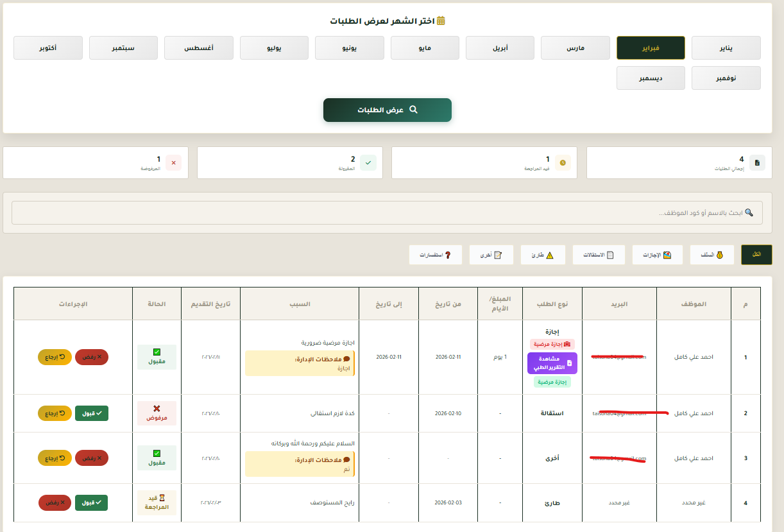Approve request 4 using the قبول button
The image size is (784, 532).
pos(90,502)
